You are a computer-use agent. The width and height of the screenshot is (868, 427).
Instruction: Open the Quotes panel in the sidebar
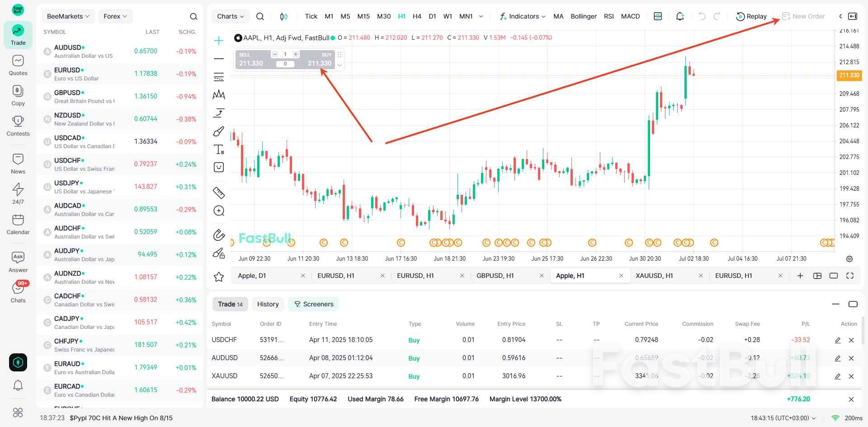18,65
